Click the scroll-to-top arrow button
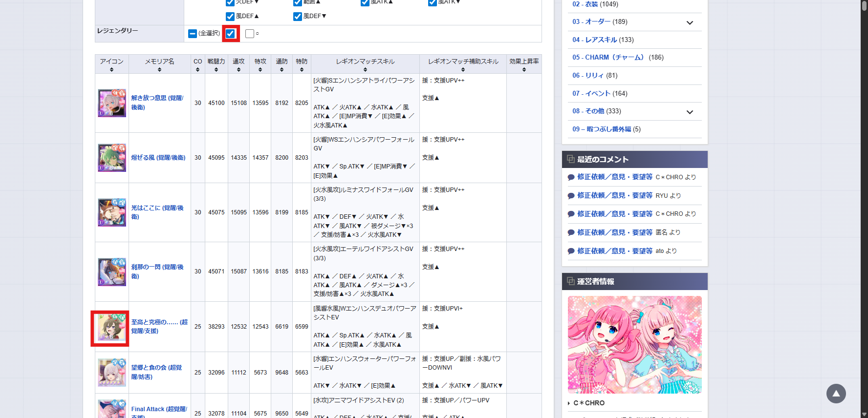This screenshot has width=868, height=418. [x=836, y=394]
